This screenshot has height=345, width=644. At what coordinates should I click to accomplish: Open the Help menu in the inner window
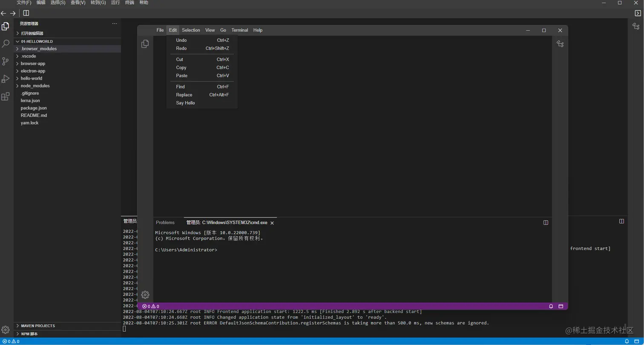click(258, 30)
